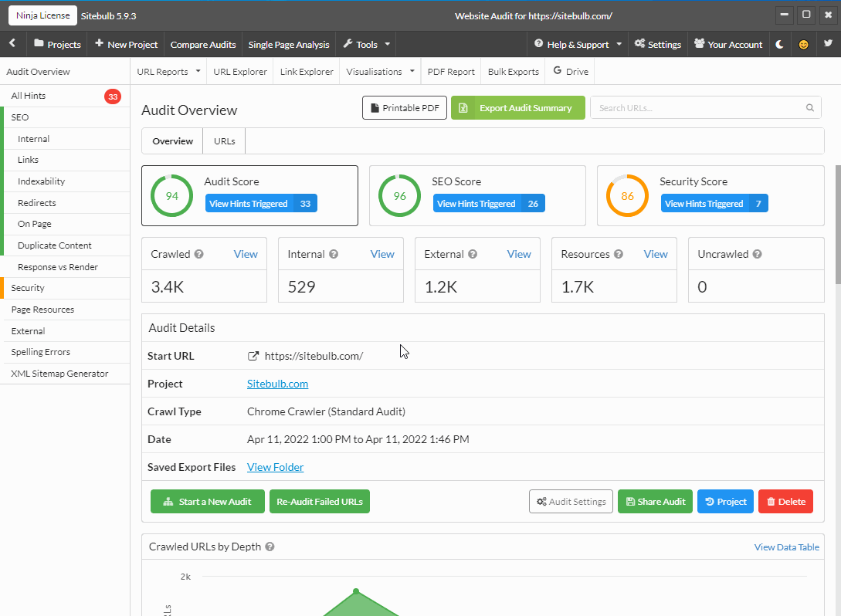
Task: View the 33 Audit Score hints triggered
Action: 261,203
